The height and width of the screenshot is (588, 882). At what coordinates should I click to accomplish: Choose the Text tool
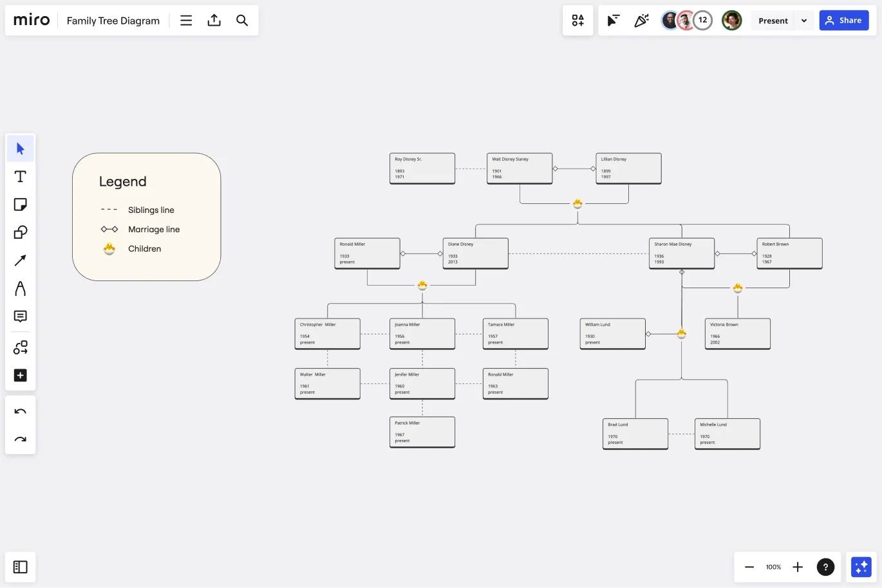(21, 176)
